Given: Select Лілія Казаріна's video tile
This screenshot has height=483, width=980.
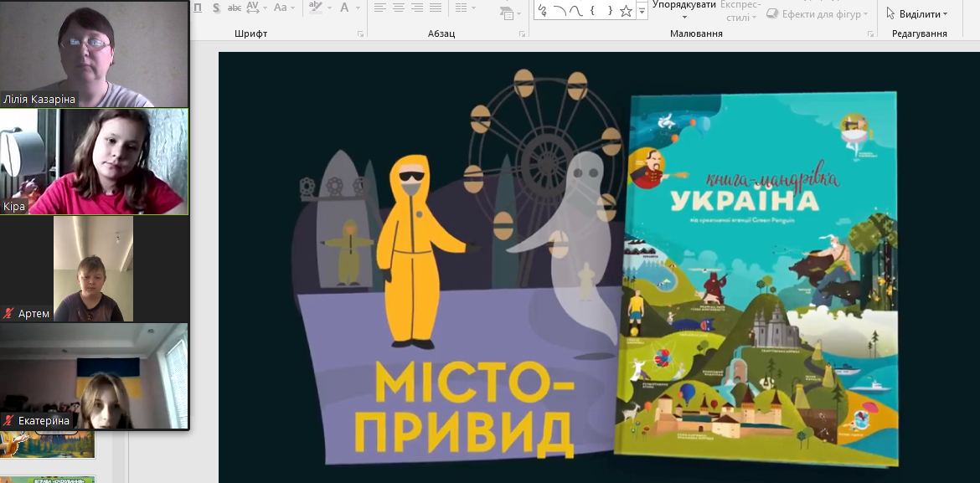Looking at the screenshot, I should click(x=94, y=54).
